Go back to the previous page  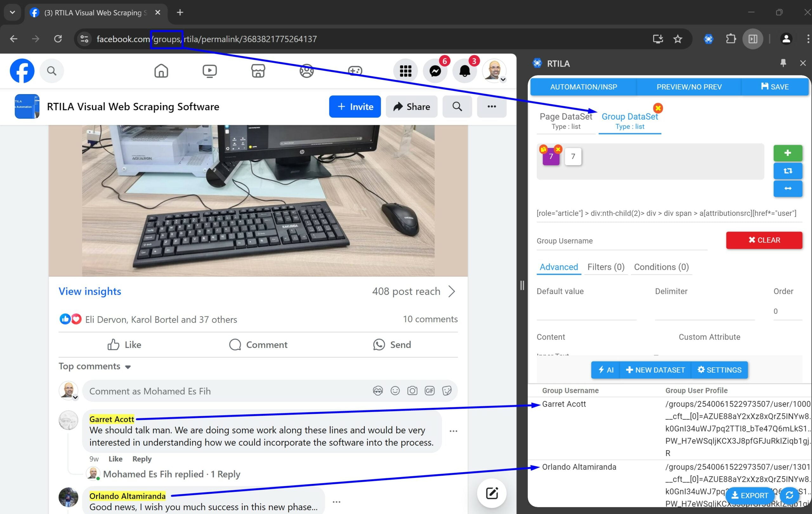click(14, 39)
